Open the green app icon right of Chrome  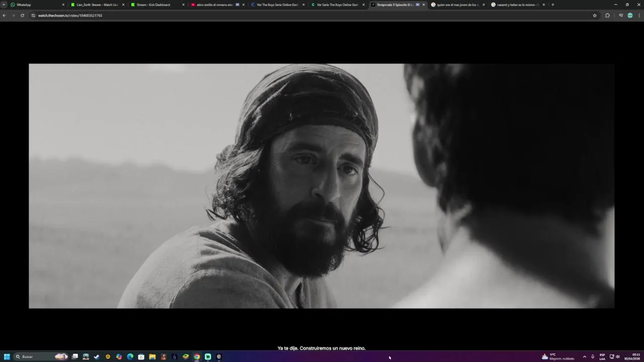pos(208,356)
